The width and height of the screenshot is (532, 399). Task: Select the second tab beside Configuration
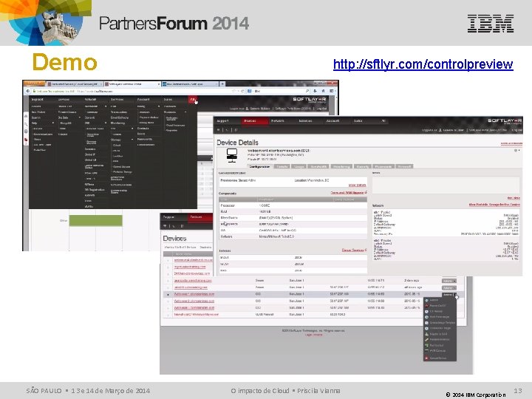(x=282, y=166)
